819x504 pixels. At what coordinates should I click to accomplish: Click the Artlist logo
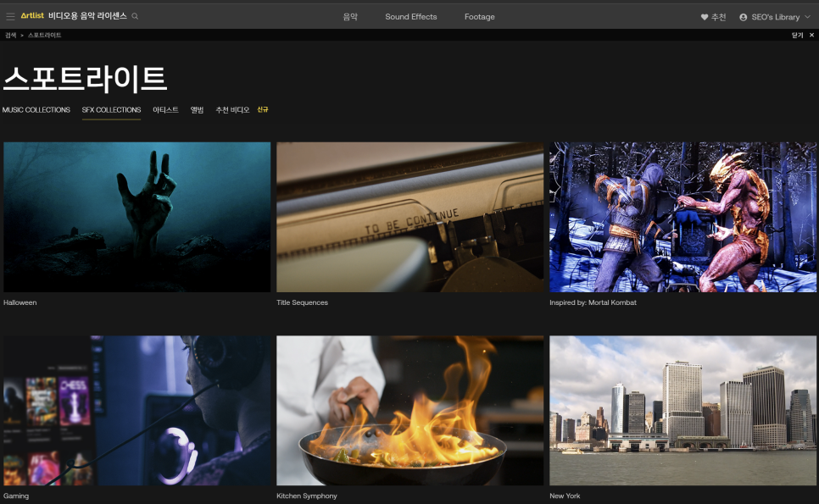pos(32,15)
